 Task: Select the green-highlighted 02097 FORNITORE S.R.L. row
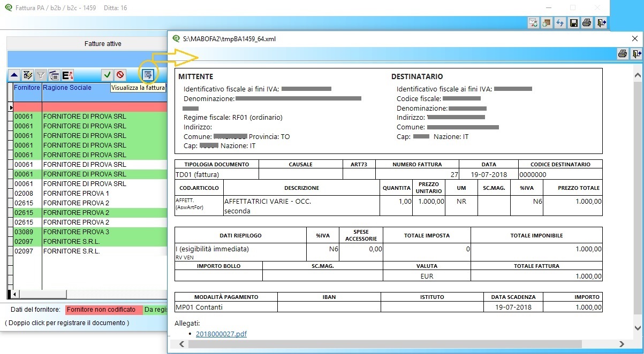point(90,242)
